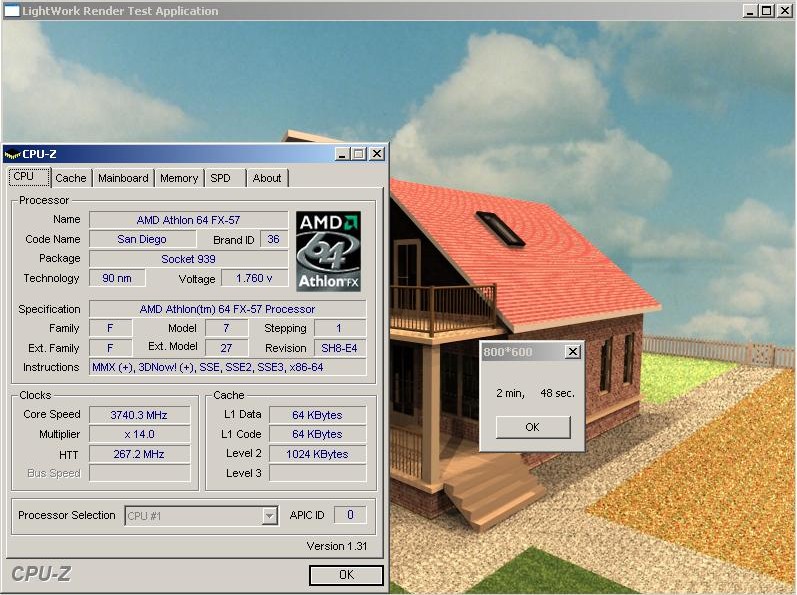The height and width of the screenshot is (595, 797).
Task: Close the 800*600 render time dialog
Action: point(572,352)
